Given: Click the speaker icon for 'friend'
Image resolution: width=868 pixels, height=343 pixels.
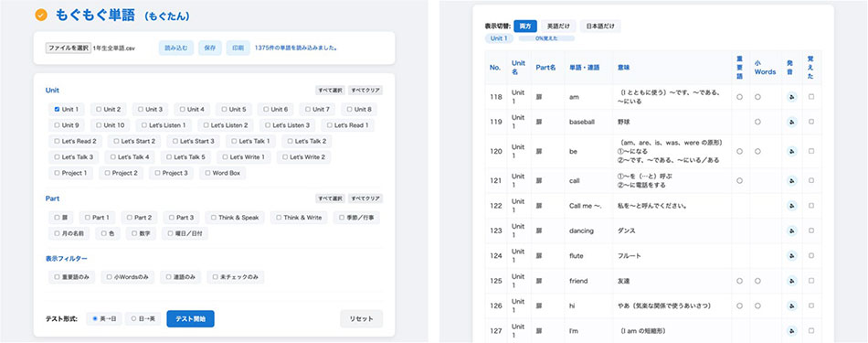Looking at the screenshot, I should (791, 281).
